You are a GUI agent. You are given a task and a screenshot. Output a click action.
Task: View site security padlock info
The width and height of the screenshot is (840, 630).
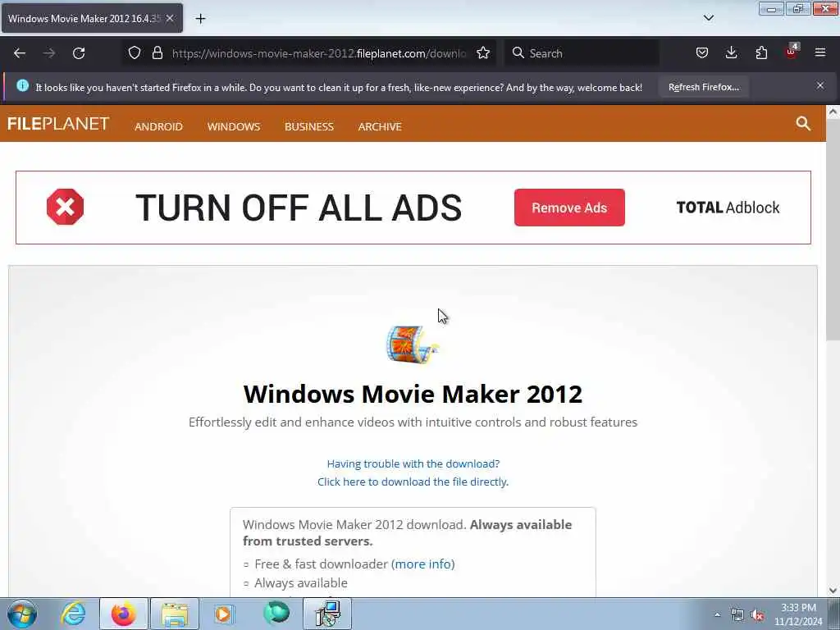coord(157,53)
